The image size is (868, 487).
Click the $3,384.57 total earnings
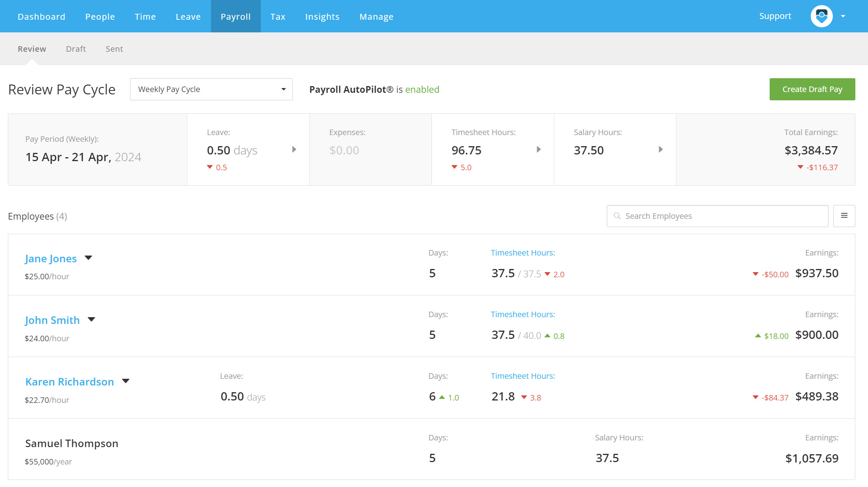pyautogui.click(x=811, y=150)
